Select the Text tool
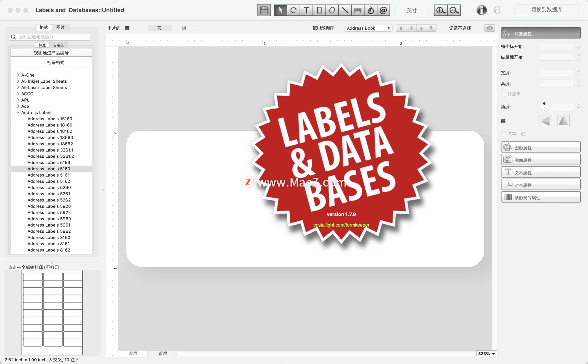 pyautogui.click(x=306, y=10)
